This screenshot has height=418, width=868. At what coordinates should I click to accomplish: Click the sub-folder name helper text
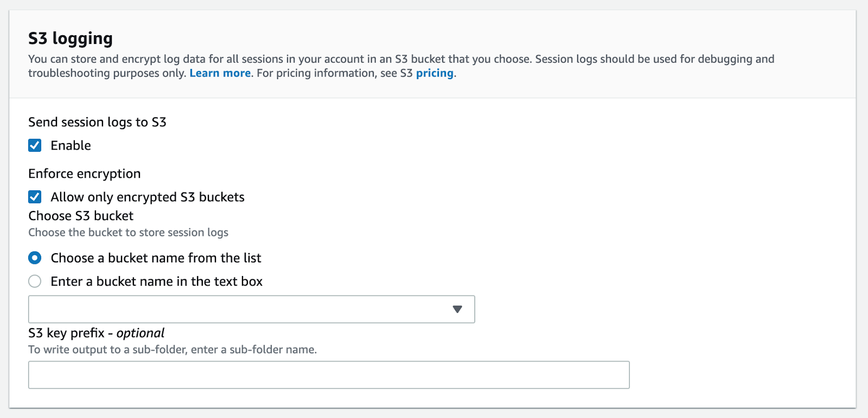click(173, 350)
